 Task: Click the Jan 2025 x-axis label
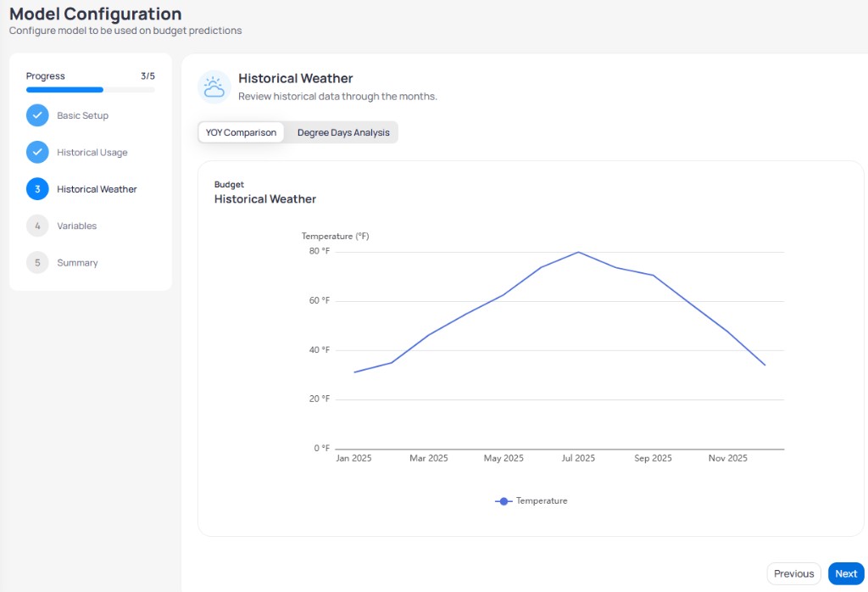pos(353,458)
